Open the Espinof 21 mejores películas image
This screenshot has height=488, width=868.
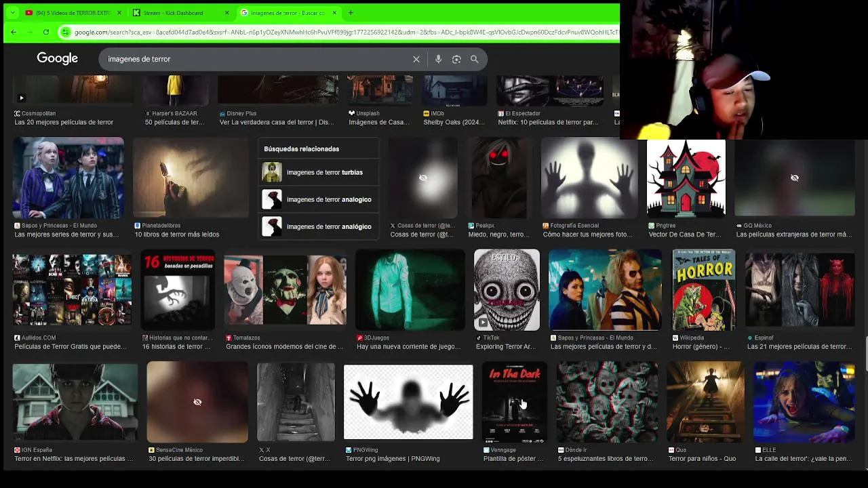tap(800, 289)
